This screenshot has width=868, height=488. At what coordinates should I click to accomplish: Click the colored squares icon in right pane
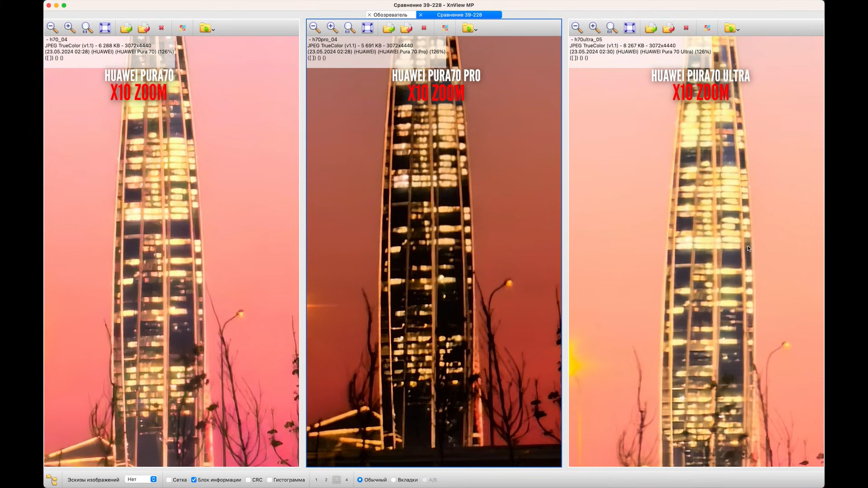click(x=707, y=28)
